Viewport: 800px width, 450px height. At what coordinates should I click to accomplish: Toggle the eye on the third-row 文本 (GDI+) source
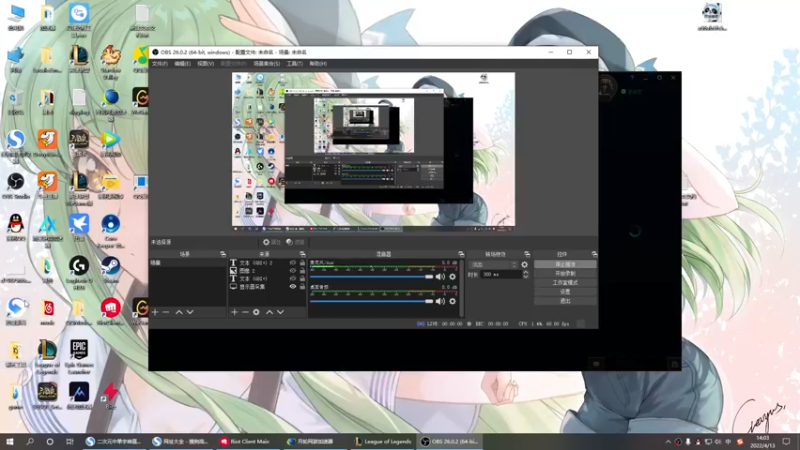[x=293, y=279]
